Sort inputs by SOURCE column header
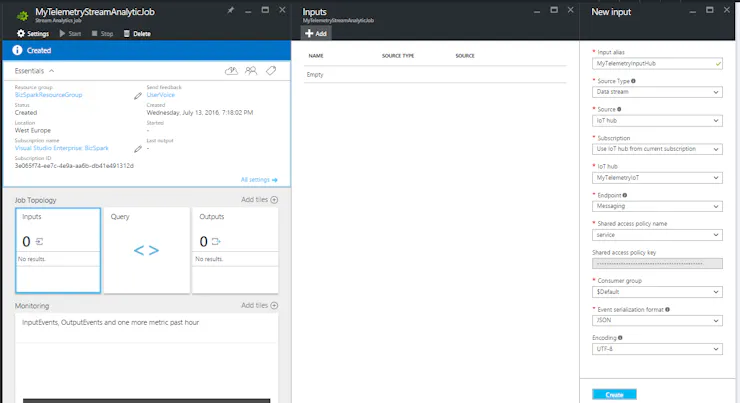The height and width of the screenshot is (403, 740). pos(465,56)
